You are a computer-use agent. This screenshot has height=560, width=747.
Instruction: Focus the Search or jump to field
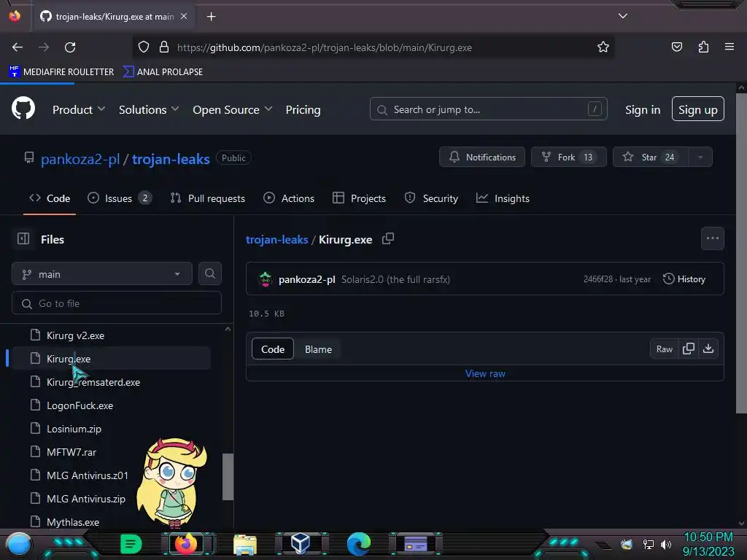coord(488,109)
